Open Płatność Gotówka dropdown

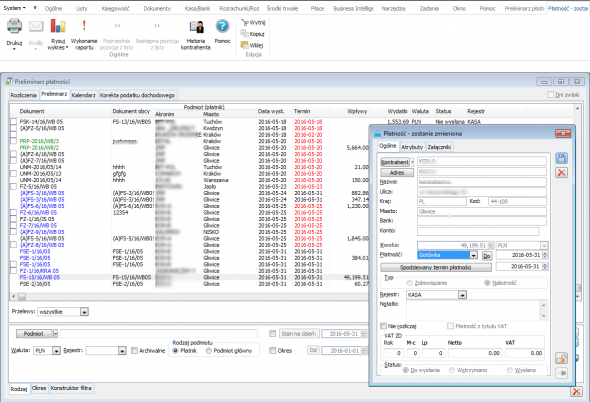[473, 255]
